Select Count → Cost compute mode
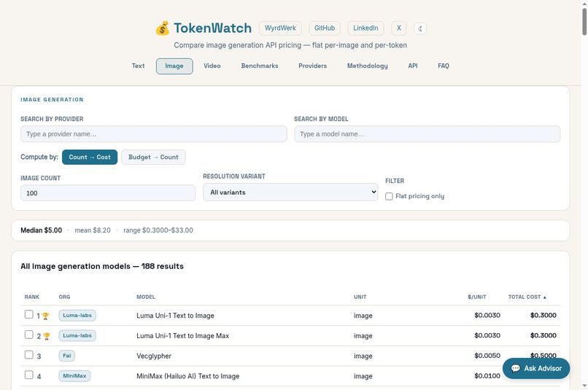The image size is (588, 390). click(x=90, y=157)
